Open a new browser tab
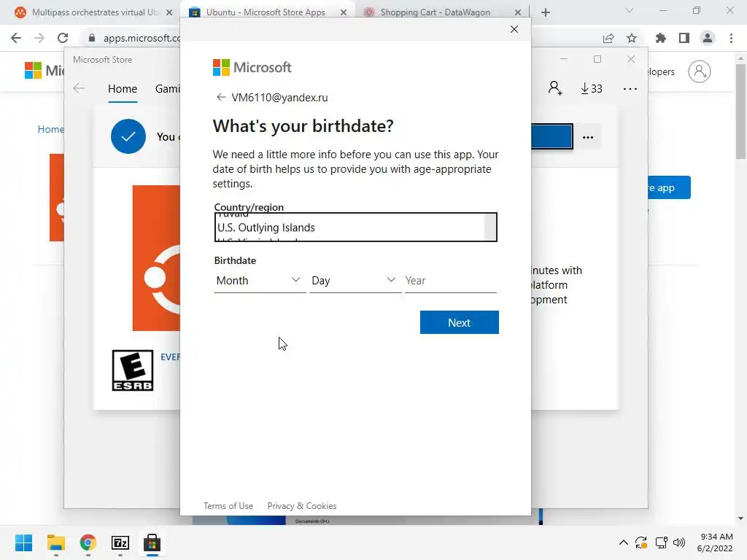747x560 pixels. click(x=546, y=12)
